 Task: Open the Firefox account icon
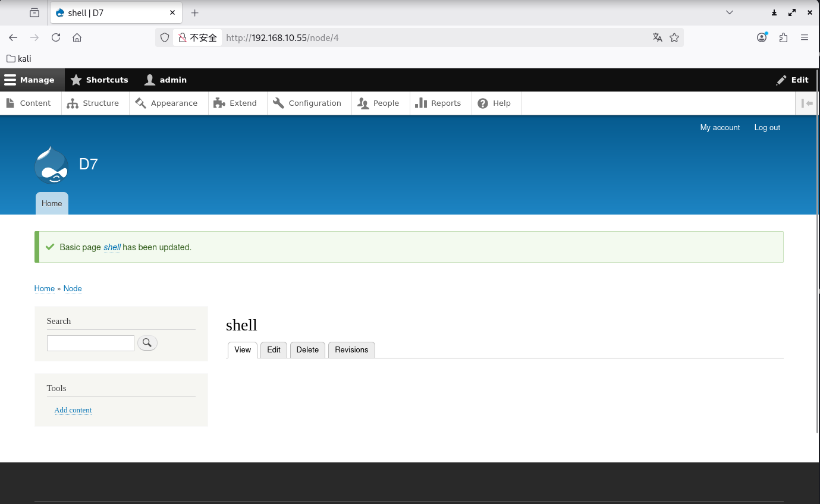point(762,37)
